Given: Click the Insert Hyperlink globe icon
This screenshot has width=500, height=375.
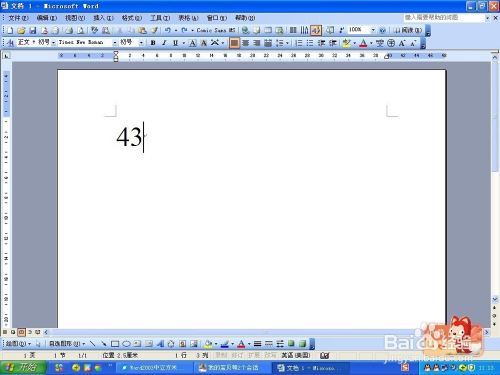Looking at the screenshot, I should coord(246,31).
